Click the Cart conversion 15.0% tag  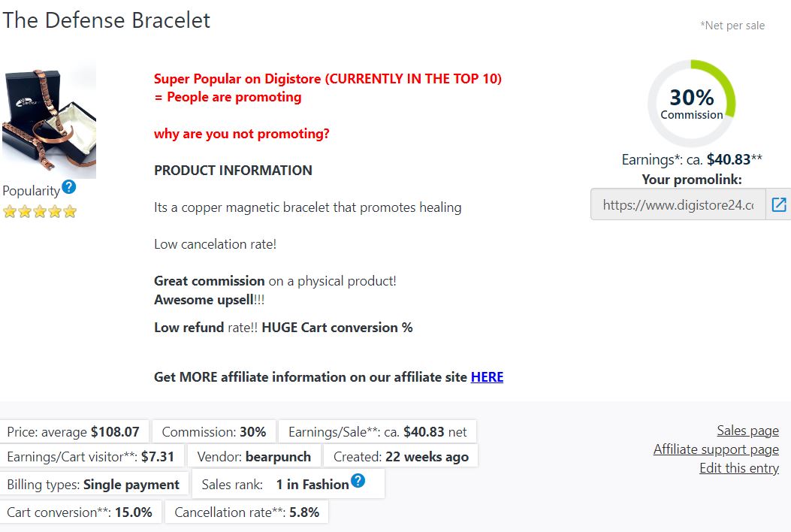coord(80,512)
